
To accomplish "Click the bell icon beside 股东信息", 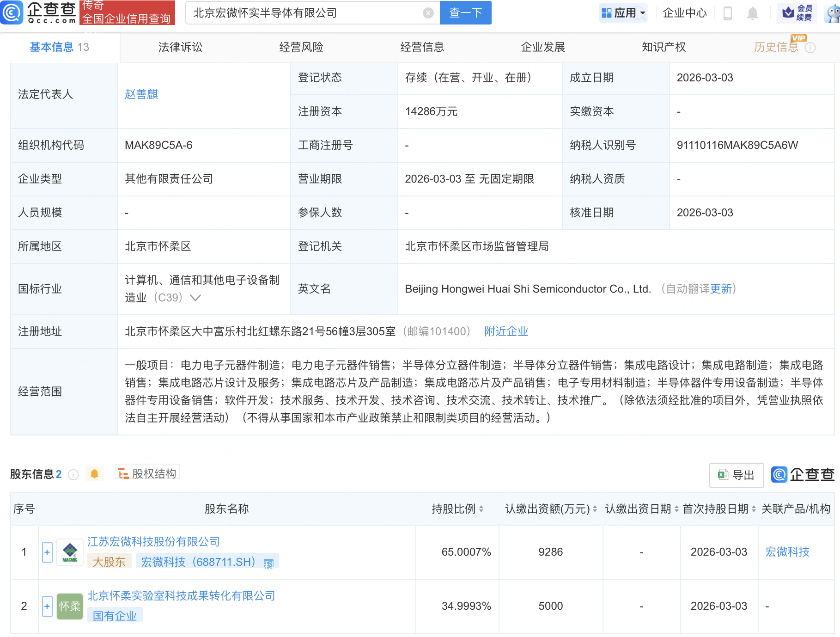I will click(95, 473).
